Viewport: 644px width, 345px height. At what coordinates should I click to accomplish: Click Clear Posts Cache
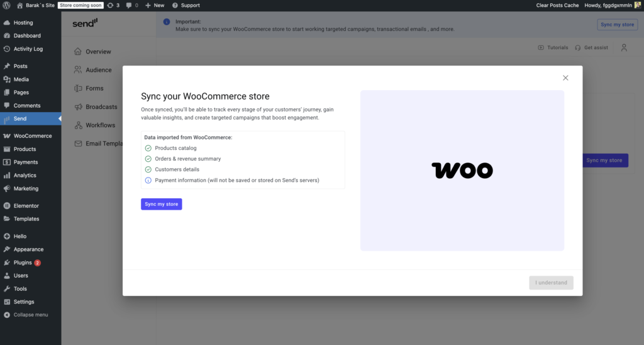pyautogui.click(x=557, y=5)
